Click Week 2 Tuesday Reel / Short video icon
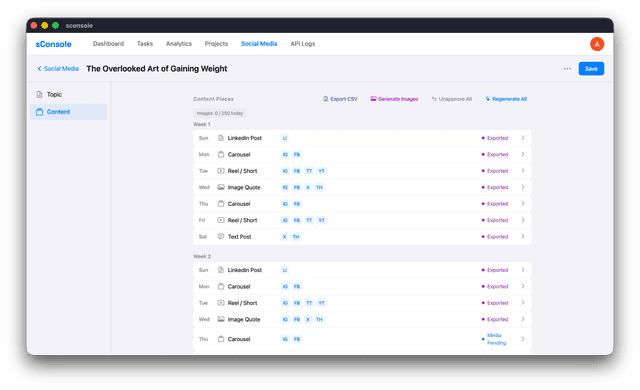 click(221, 303)
